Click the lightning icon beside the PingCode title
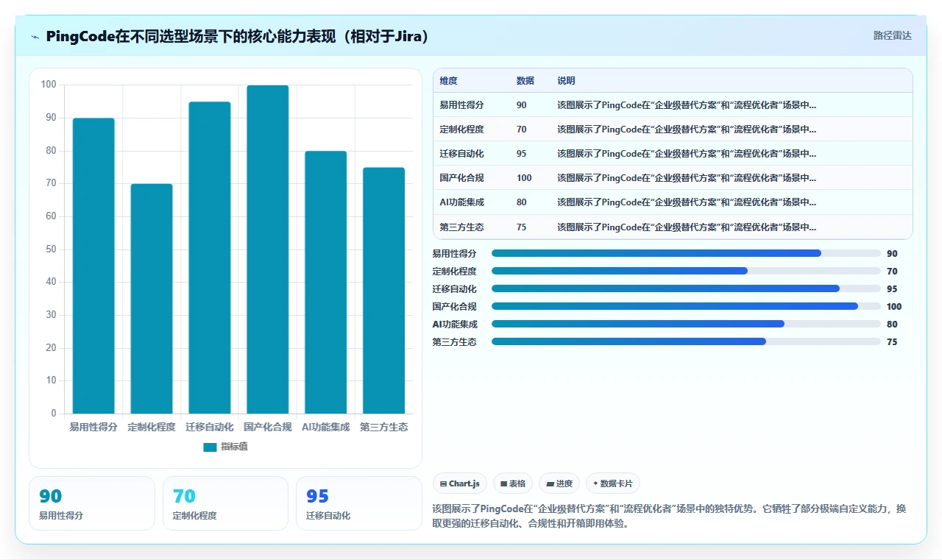 tap(35, 37)
